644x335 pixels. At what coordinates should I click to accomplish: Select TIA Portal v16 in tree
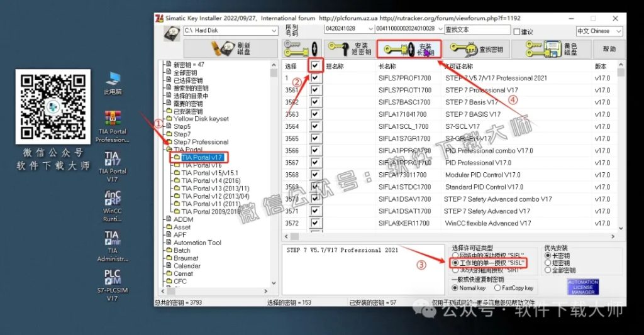201,165
